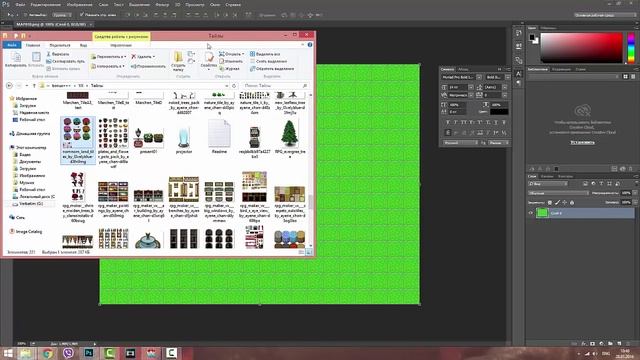Open text color swatch in Character panel
Screen dimensions: 640x360
pyautogui.click(x=499, y=111)
